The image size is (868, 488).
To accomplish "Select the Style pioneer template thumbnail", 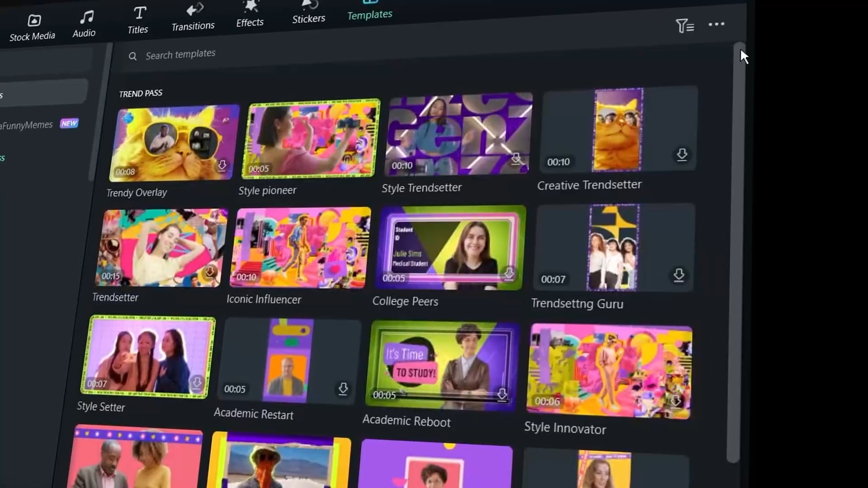I will click(x=310, y=139).
